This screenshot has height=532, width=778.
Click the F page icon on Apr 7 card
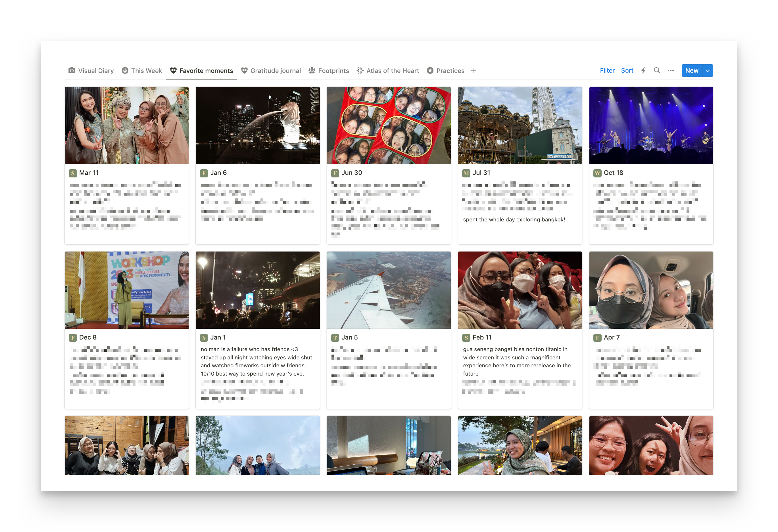coord(597,338)
